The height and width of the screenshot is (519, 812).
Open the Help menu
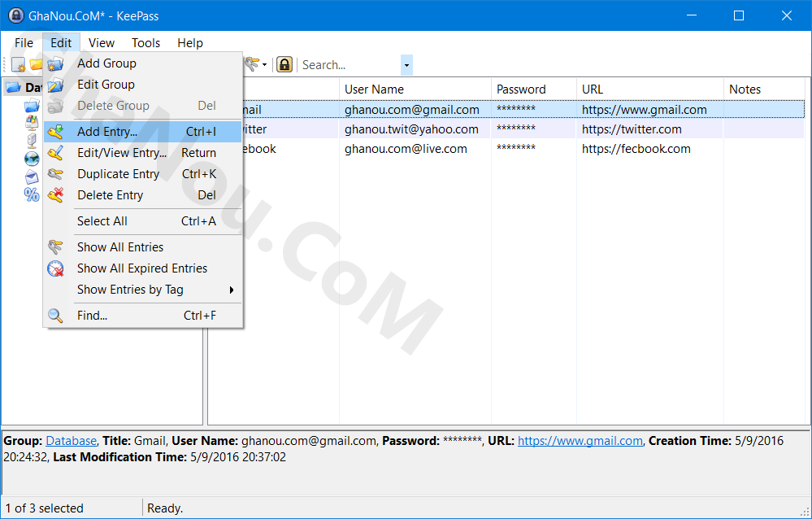(x=190, y=43)
